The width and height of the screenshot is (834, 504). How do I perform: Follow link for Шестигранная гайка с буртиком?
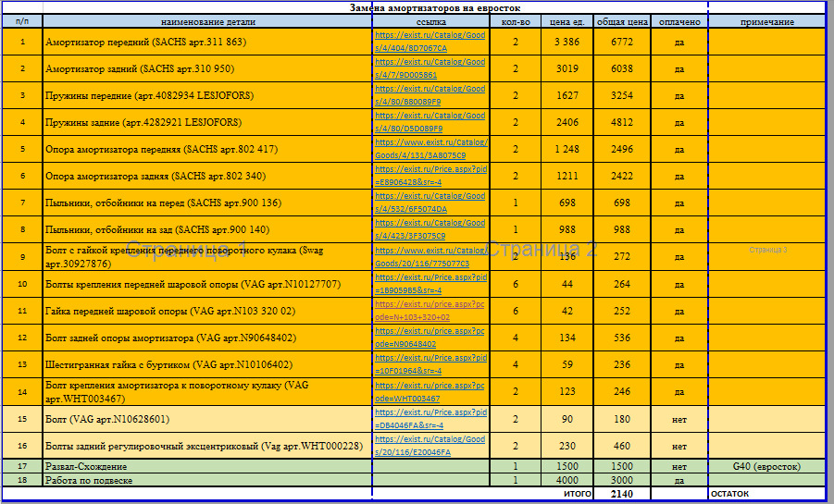430,364
